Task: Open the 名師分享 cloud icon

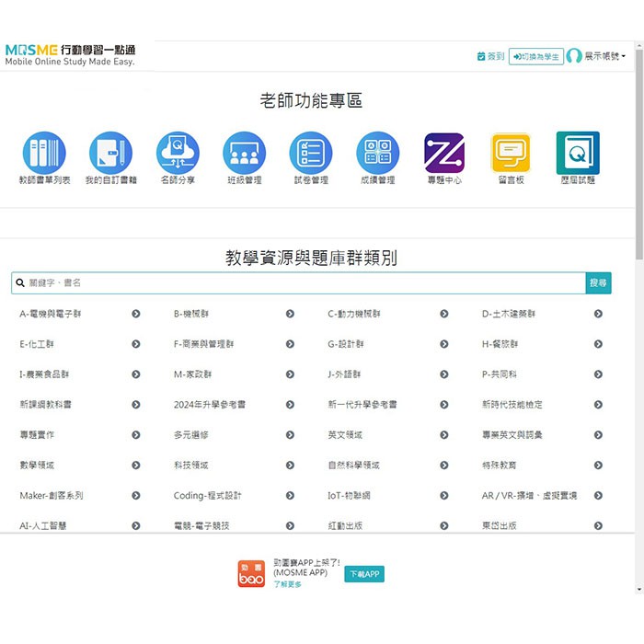Action: click(178, 153)
